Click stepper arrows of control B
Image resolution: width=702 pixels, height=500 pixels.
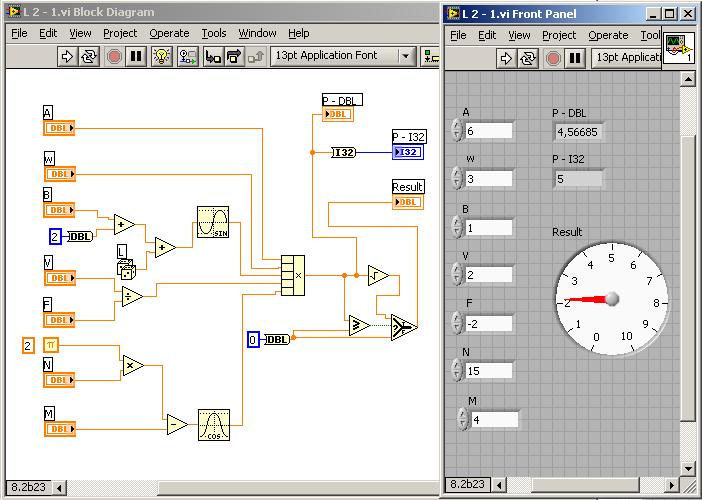point(457,227)
